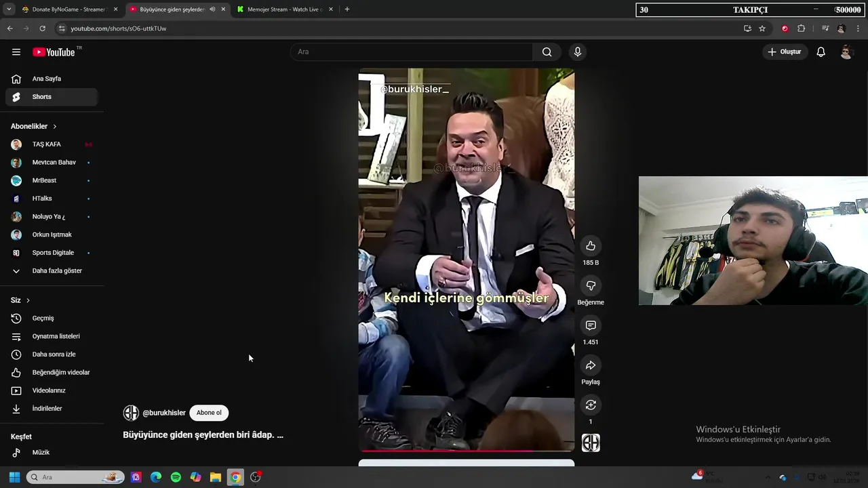The width and height of the screenshot is (868, 488).
Task: Bookmark this page with the star
Action: pyautogui.click(x=762, y=28)
